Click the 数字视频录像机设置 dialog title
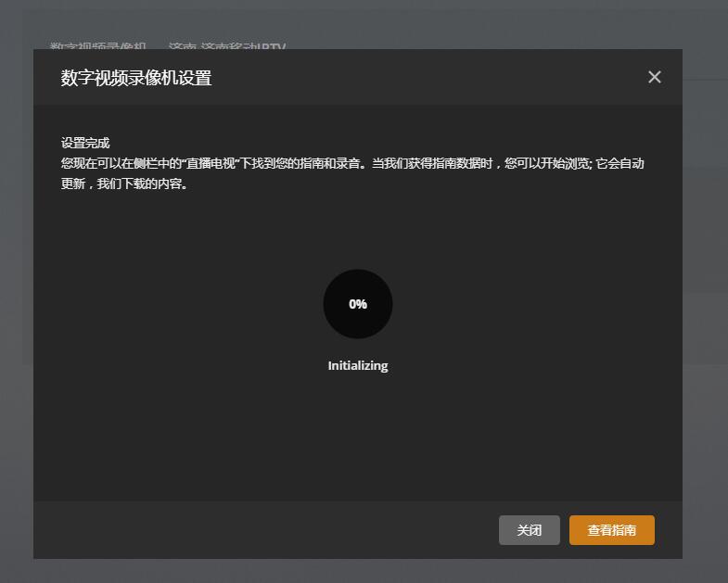The image size is (728, 583). tap(136, 78)
